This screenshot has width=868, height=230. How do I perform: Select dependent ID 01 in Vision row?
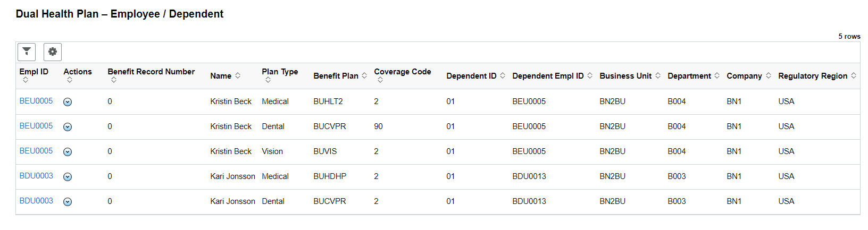tap(450, 151)
